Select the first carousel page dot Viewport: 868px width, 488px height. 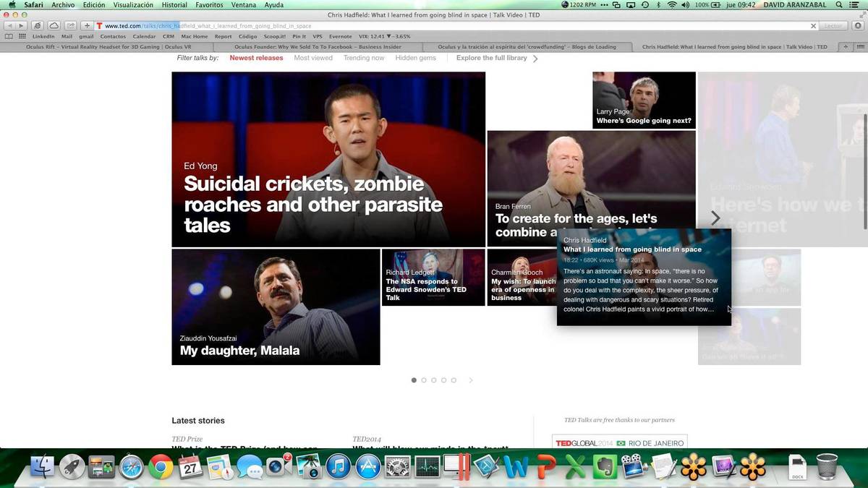414,380
